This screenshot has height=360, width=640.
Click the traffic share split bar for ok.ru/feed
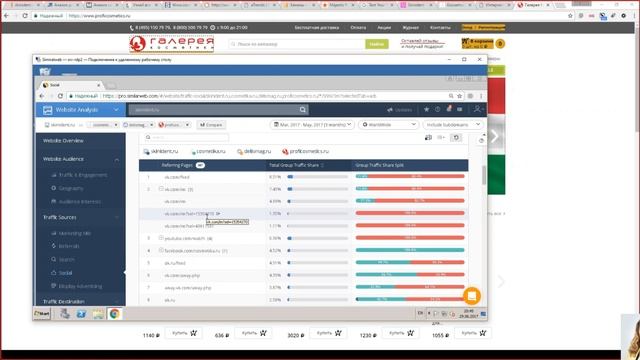click(410, 262)
